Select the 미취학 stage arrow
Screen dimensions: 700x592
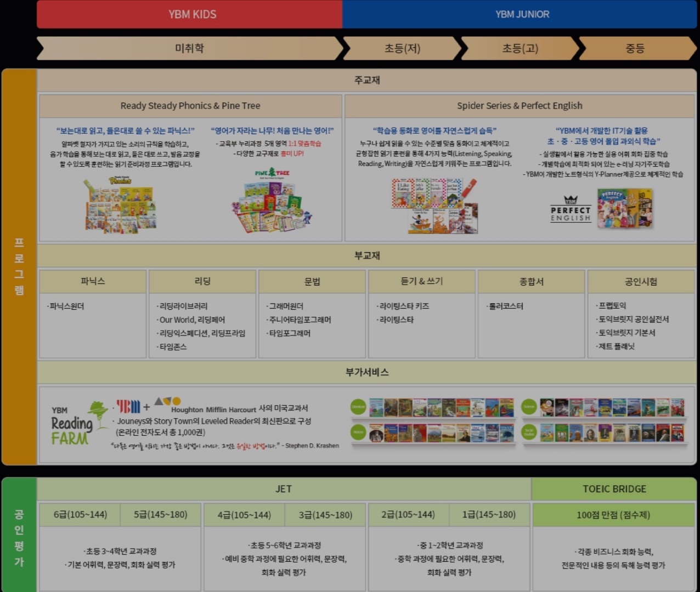click(189, 48)
